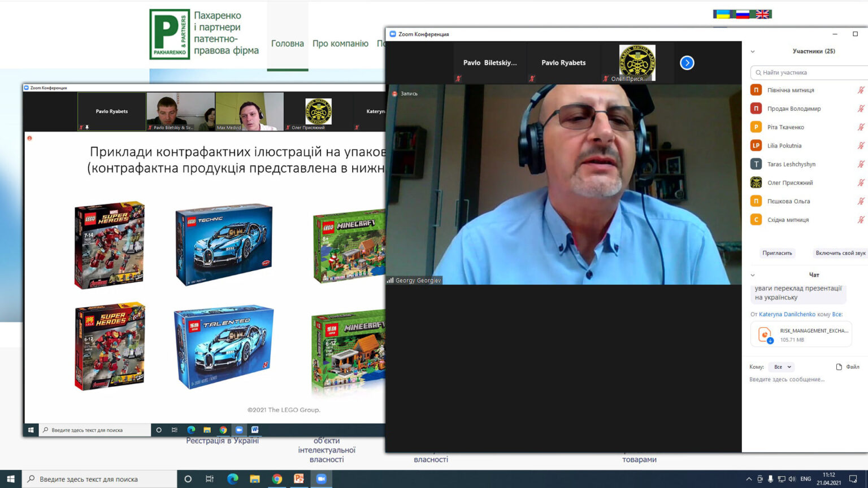
Task: Click Max Medvid video in shared screen
Action: pos(249,112)
